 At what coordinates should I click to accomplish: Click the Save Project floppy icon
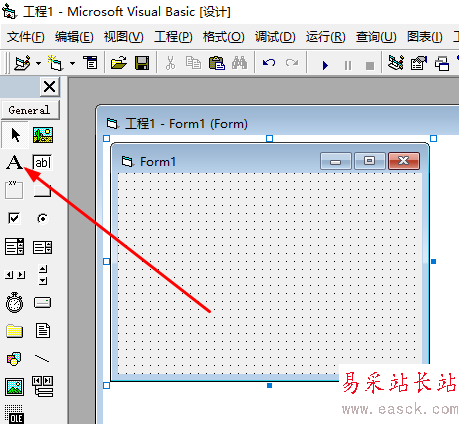142,63
